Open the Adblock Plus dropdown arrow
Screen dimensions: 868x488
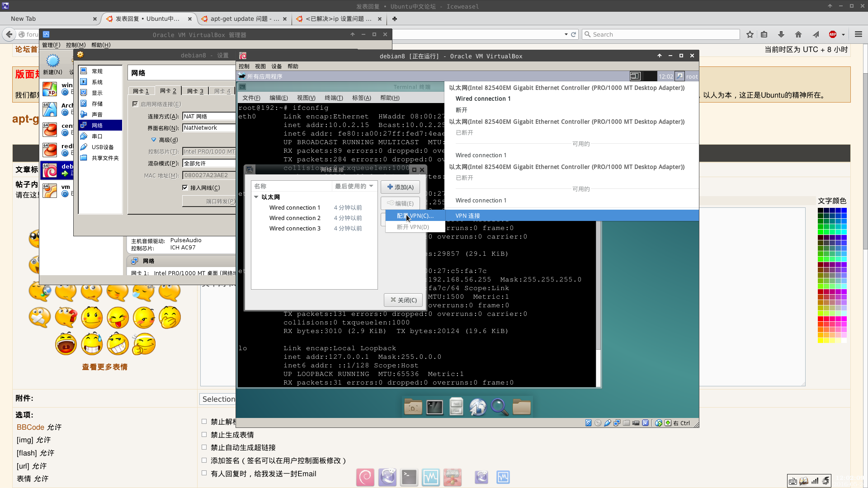pos(843,34)
